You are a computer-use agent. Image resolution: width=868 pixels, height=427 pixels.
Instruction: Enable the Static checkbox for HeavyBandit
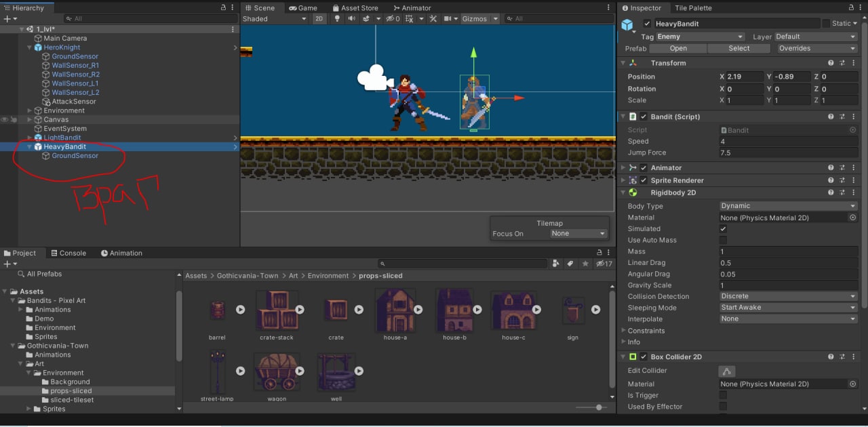pos(825,24)
